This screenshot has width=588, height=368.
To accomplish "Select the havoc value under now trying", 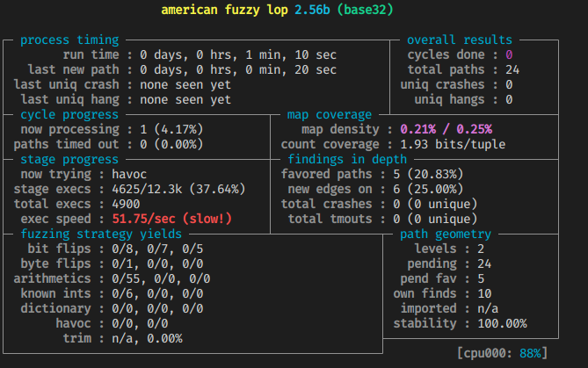I will click(130, 175).
